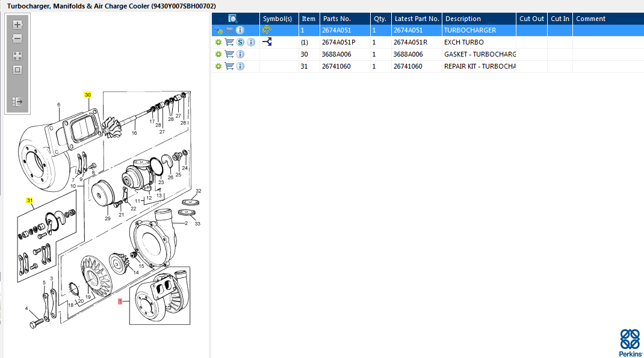The height and width of the screenshot is (358, 644).
Task: Sort by the Parts No. column header
Action: pyautogui.click(x=345, y=19)
